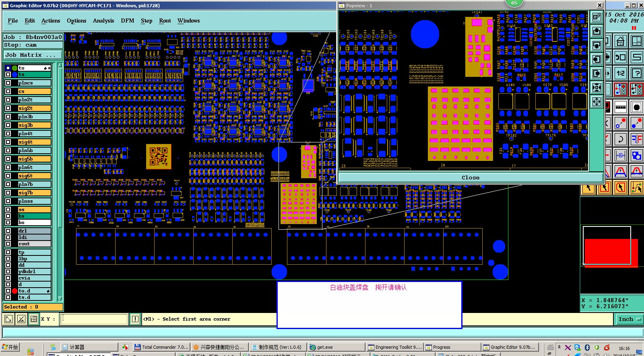Toggle the sig2t layer checkbox

[8, 108]
